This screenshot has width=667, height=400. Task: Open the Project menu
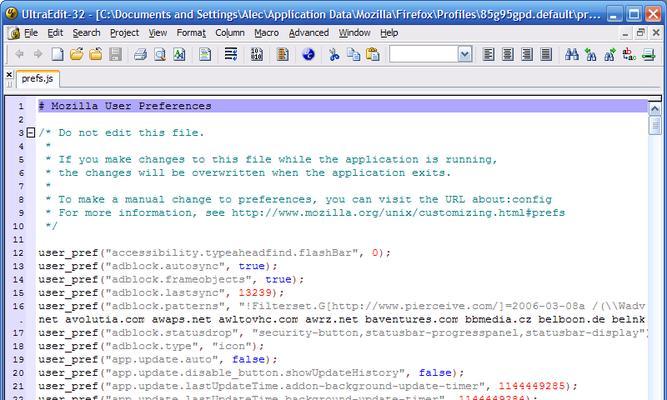point(124,33)
